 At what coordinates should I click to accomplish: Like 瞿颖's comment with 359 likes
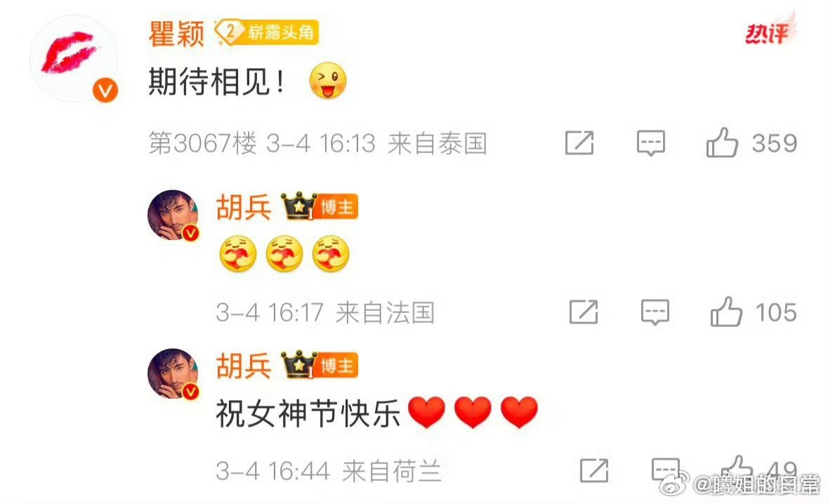[722, 142]
